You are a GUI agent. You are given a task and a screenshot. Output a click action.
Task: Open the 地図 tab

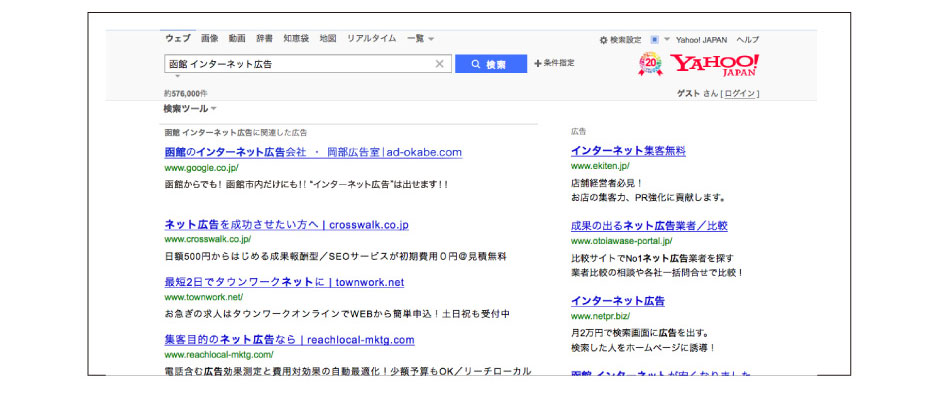328,38
